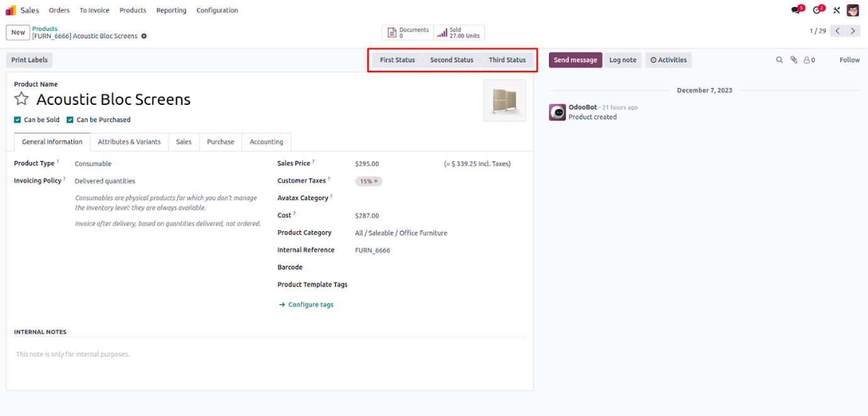This screenshot has width=868, height=416.
Task: Set status to Second Status
Action: click(452, 60)
